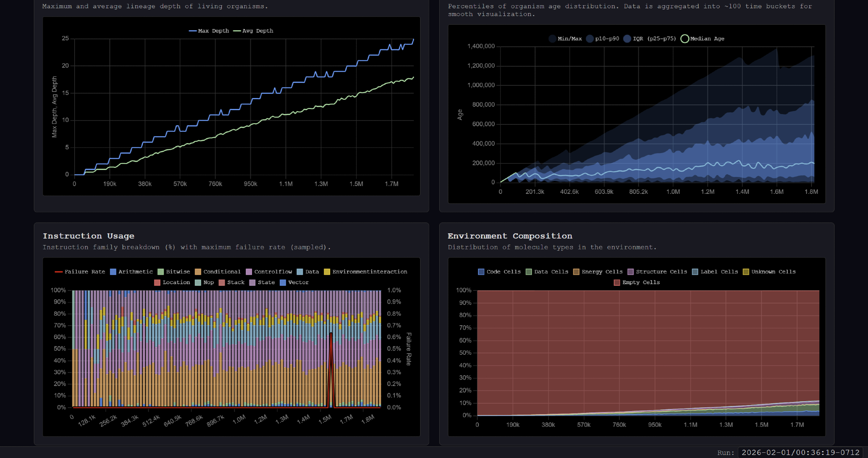Viewport: 868px width, 458px height.
Task: Toggle Max Depth series in legend
Action: click(x=209, y=31)
